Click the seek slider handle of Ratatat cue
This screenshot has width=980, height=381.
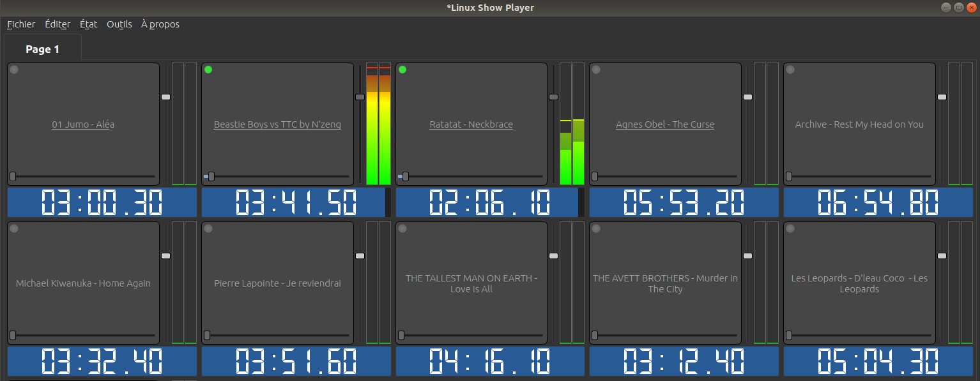pos(405,176)
